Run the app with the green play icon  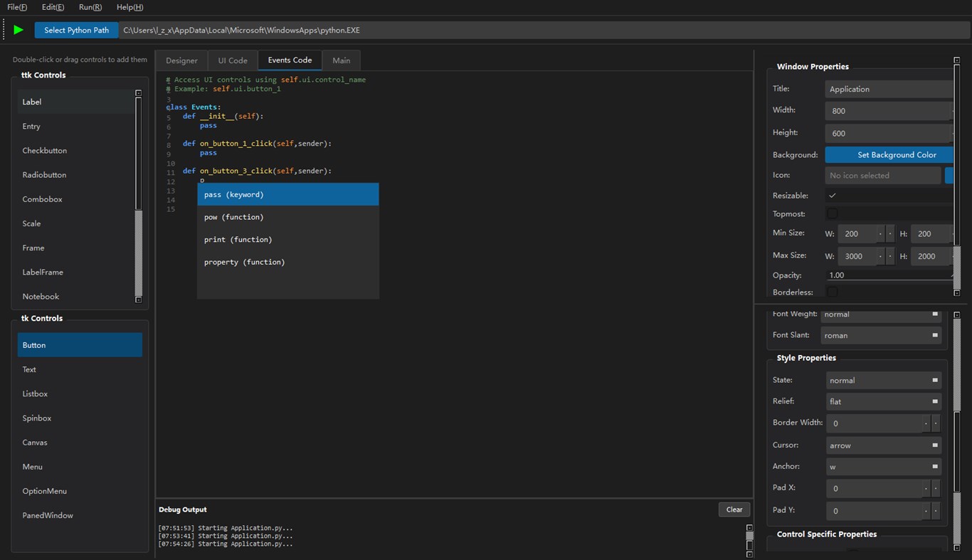pos(19,30)
